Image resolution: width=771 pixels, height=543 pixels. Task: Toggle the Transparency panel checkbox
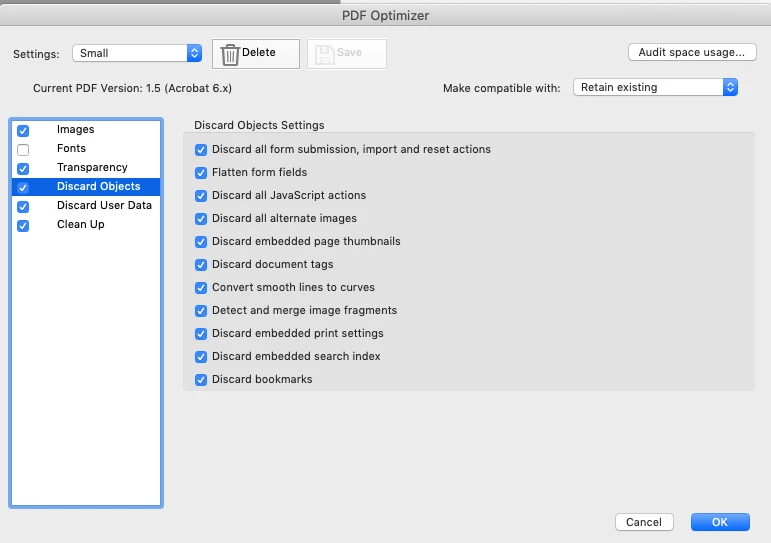point(23,168)
